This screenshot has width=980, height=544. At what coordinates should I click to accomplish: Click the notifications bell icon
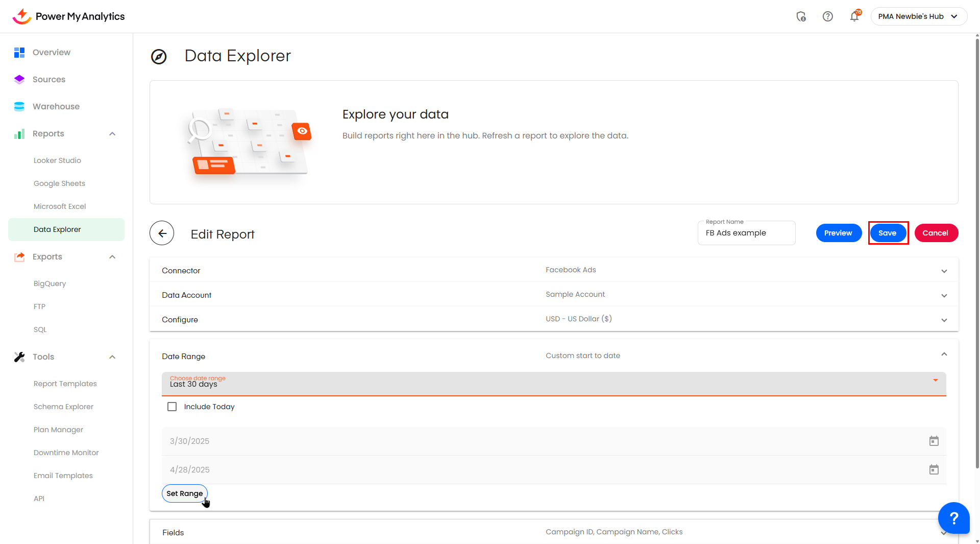coord(854,16)
